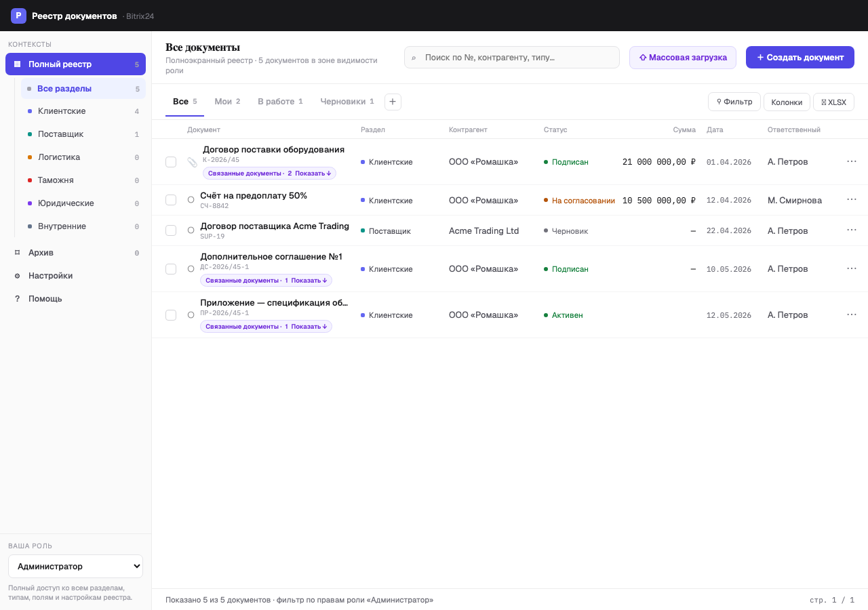
Task: Open the Администратор role dropdown
Action: pyautogui.click(x=75, y=567)
